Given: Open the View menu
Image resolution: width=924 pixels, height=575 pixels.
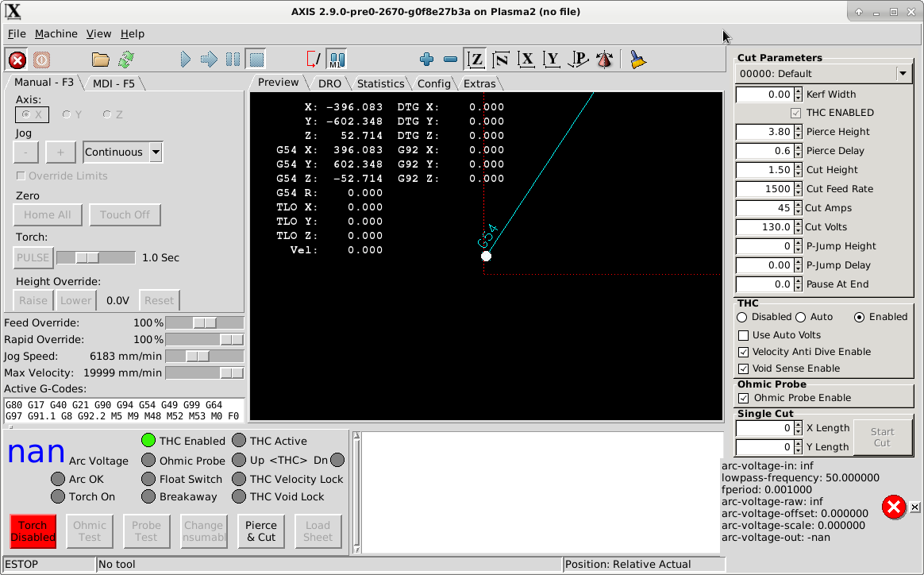Looking at the screenshot, I should 98,33.
